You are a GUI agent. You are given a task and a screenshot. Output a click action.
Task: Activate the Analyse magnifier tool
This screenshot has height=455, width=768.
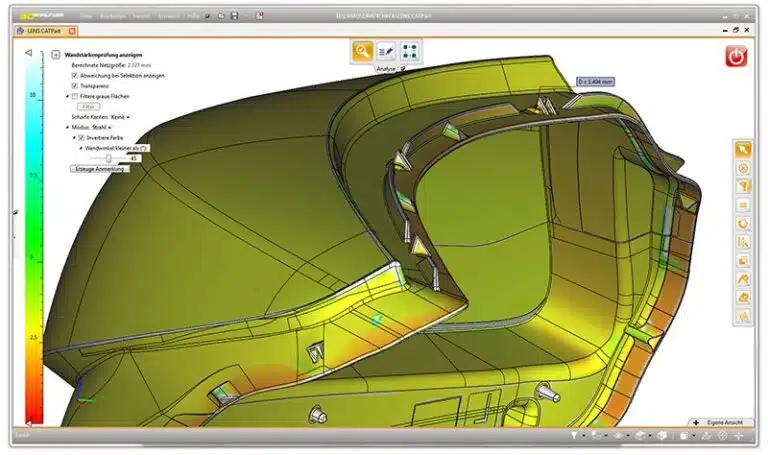363,50
